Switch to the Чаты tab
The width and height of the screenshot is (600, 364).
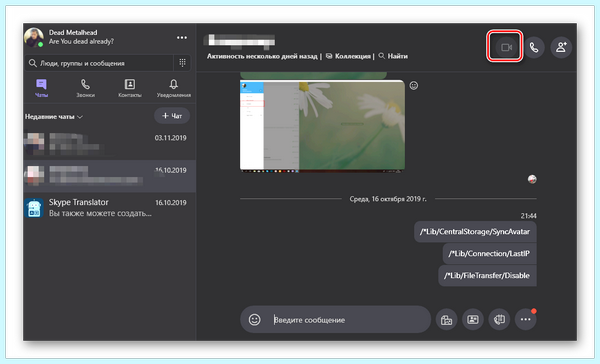41,88
